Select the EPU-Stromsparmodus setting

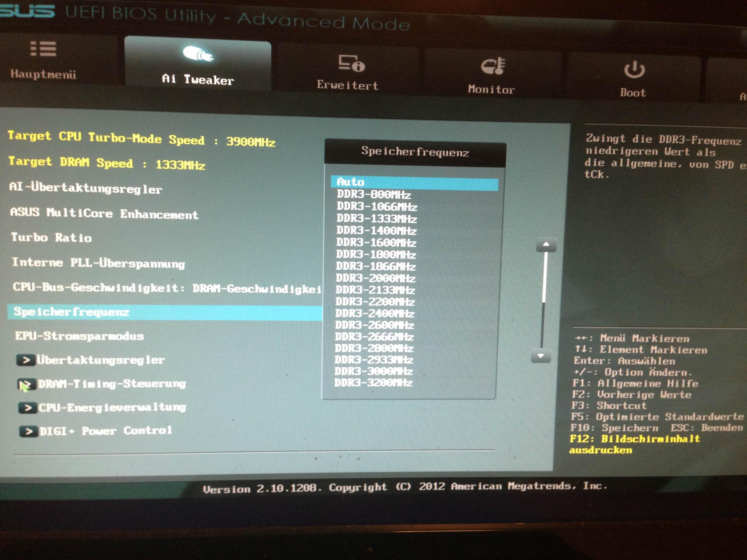(x=80, y=336)
